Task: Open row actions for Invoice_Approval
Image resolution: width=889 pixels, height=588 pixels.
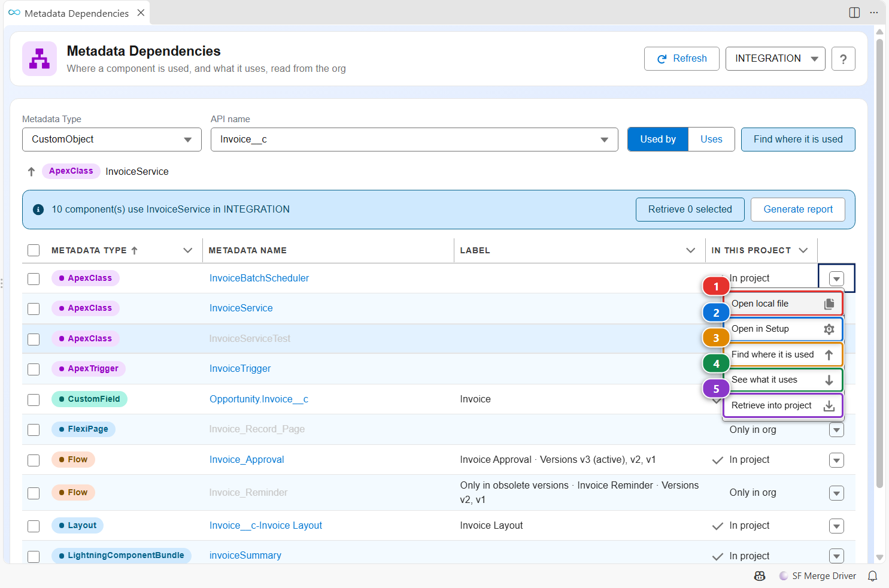Action: (836, 460)
